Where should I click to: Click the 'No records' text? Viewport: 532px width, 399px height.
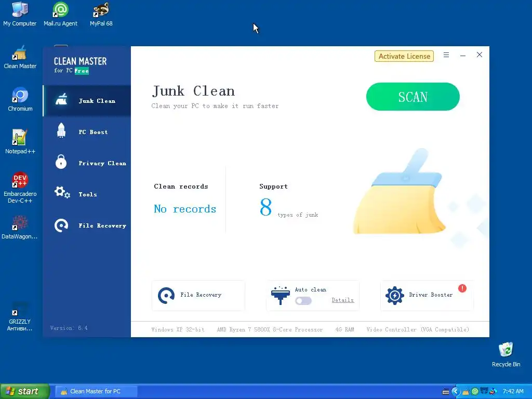click(x=185, y=209)
